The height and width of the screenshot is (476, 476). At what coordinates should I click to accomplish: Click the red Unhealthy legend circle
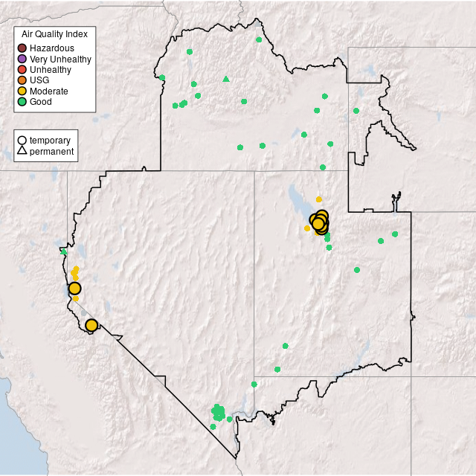22,70
